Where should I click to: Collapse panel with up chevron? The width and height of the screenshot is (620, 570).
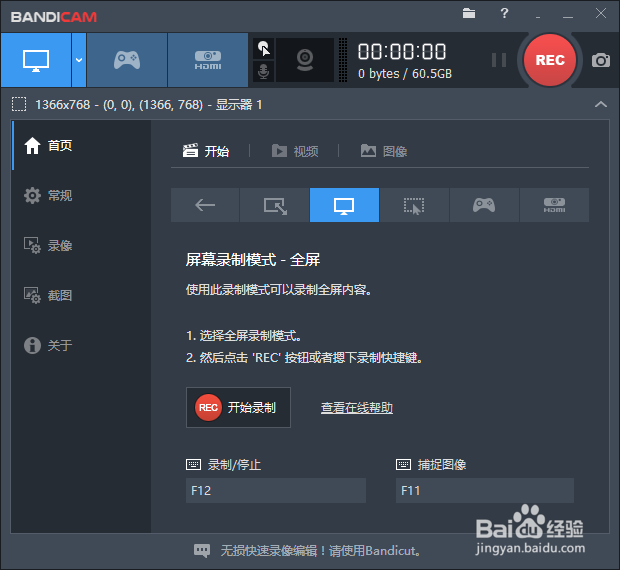601,104
